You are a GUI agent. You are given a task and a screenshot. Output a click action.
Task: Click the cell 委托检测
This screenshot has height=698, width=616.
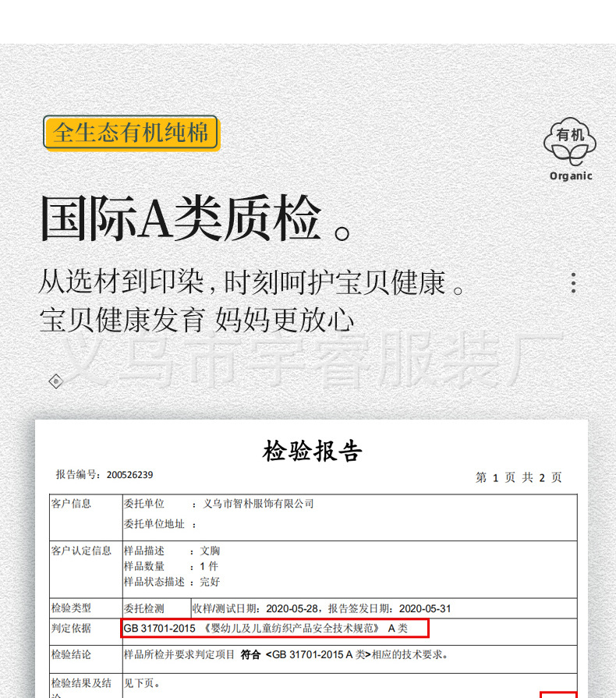point(143,608)
